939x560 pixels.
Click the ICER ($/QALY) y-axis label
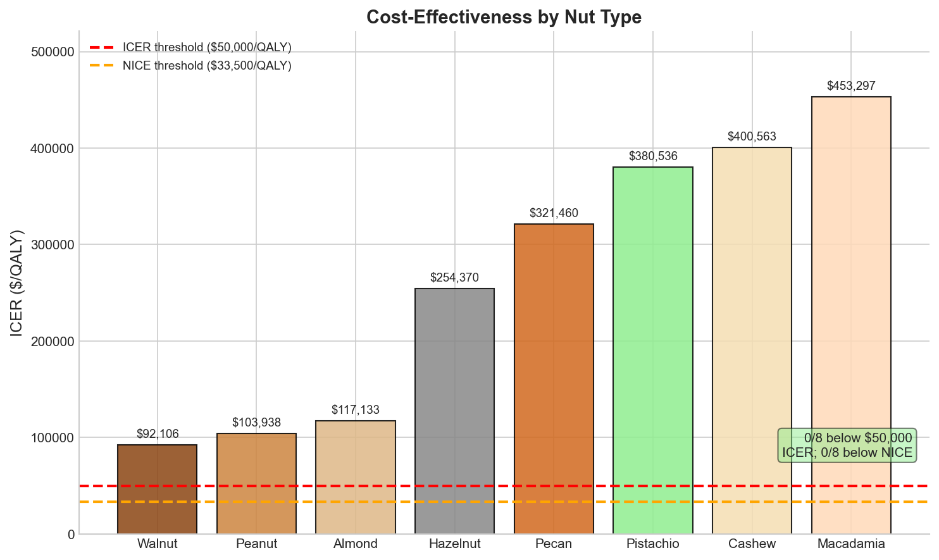coord(17,283)
